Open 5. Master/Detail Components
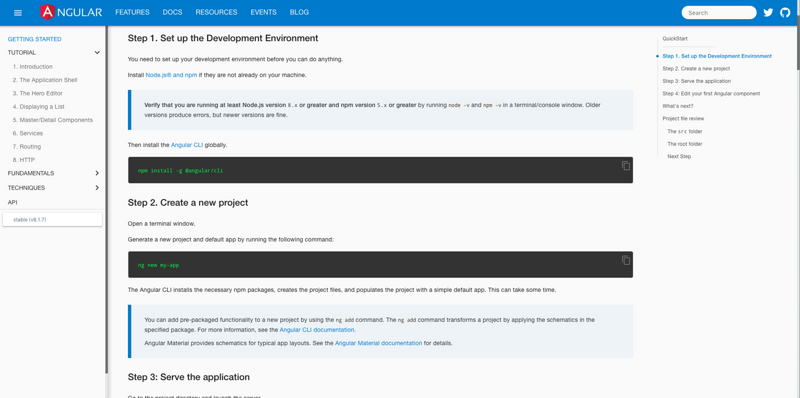 (53, 120)
